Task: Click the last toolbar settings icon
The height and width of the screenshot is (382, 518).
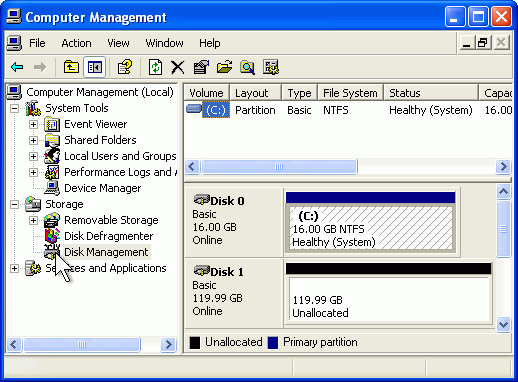Action: 271,67
